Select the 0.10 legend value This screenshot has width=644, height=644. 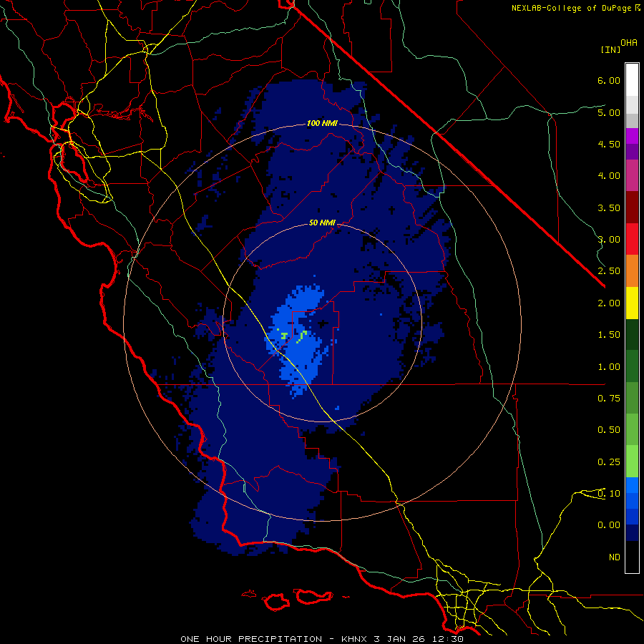pyautogui.click(x=609, y=493)
